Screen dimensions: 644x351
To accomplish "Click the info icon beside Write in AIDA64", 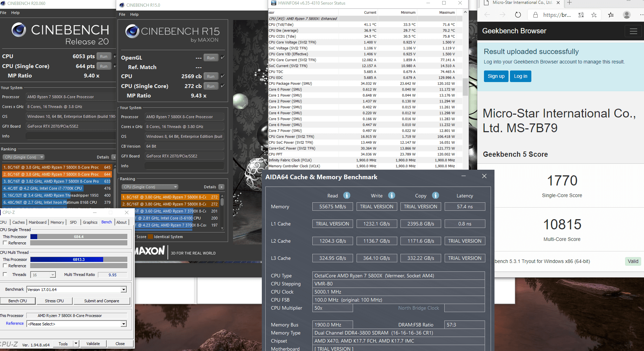I will [392, 195].
